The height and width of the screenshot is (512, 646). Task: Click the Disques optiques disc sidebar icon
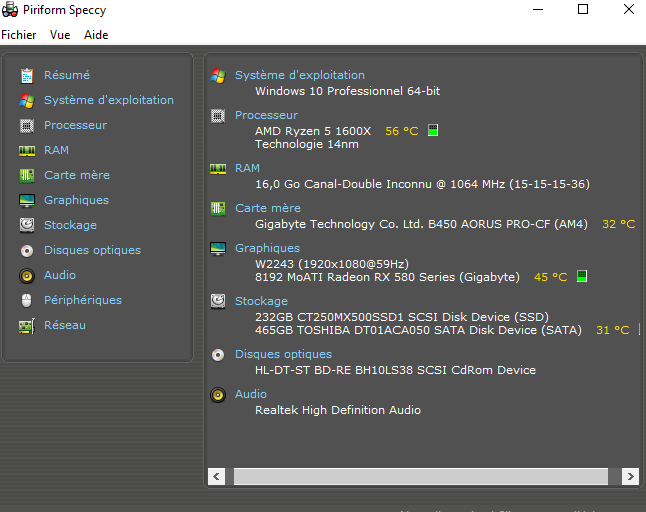pos(27,250)
